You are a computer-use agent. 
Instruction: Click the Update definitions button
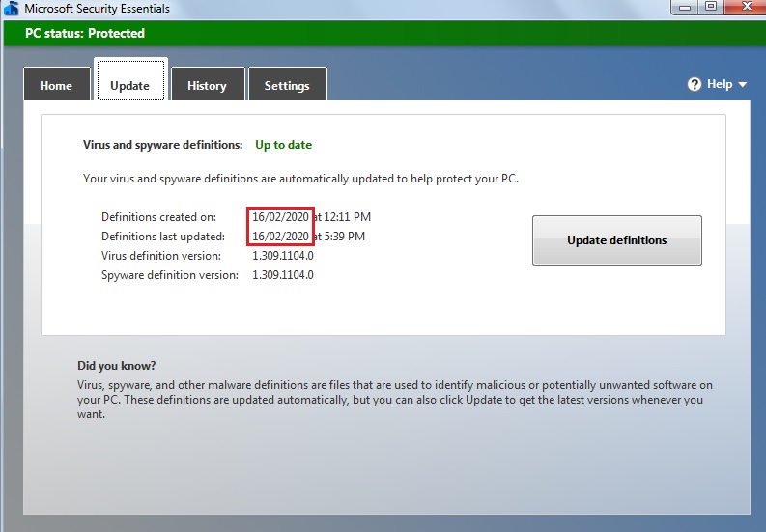click(x=617, y=240)
